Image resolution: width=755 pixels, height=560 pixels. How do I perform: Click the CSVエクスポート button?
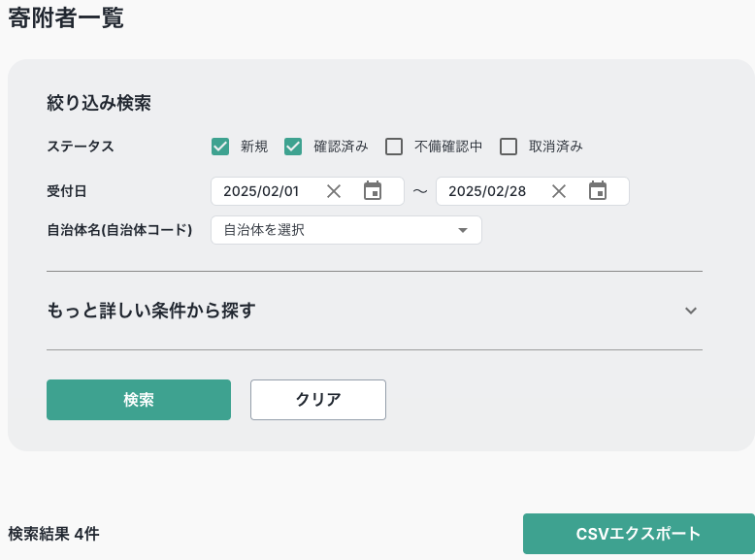(639, 534)
